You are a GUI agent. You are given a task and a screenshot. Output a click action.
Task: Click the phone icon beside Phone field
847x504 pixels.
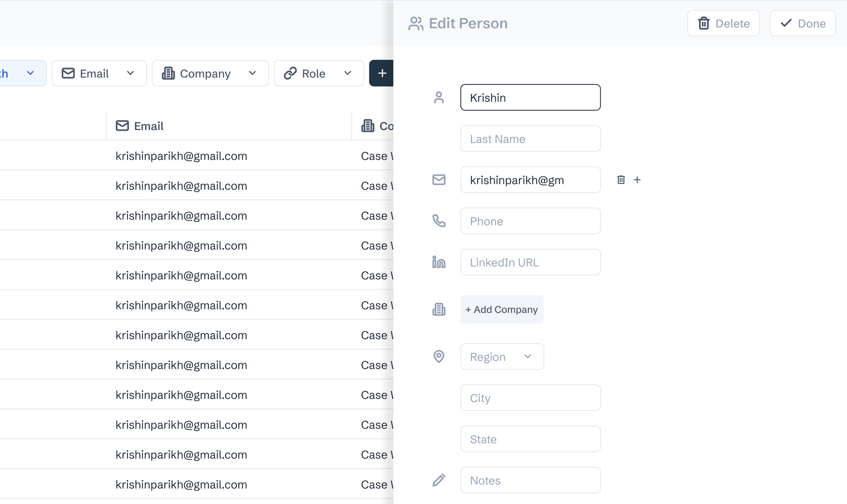click(x=439, y=221)
